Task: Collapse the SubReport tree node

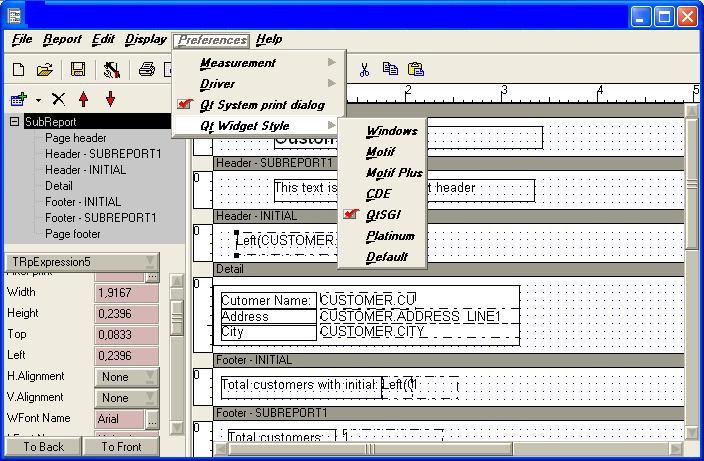Action: 15,122
